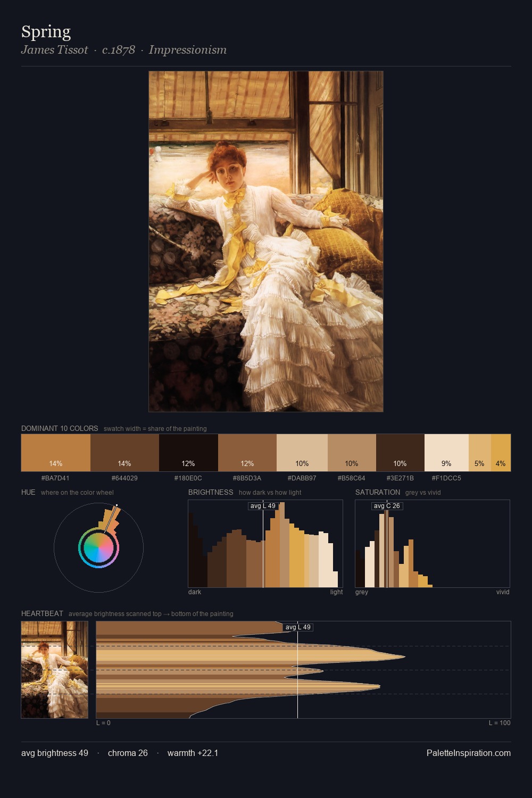Pick the near-black #180E0C swatch
The image size is (532, 798).
(188, 453)
